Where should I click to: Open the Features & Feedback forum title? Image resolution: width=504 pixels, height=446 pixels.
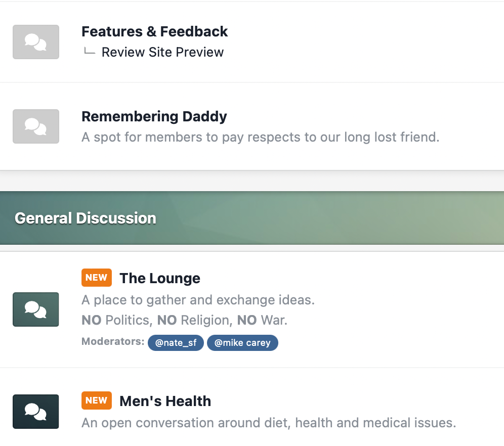(x=154, y=31)
